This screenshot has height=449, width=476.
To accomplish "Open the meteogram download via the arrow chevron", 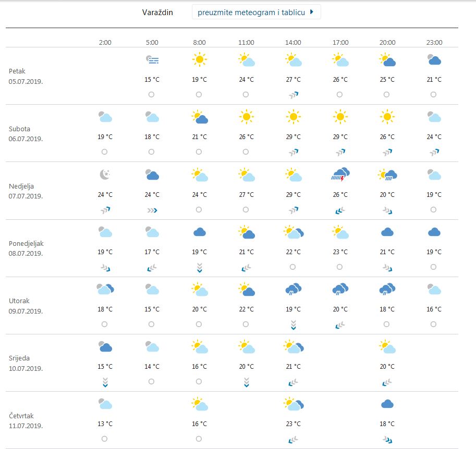I will (312, 11).
